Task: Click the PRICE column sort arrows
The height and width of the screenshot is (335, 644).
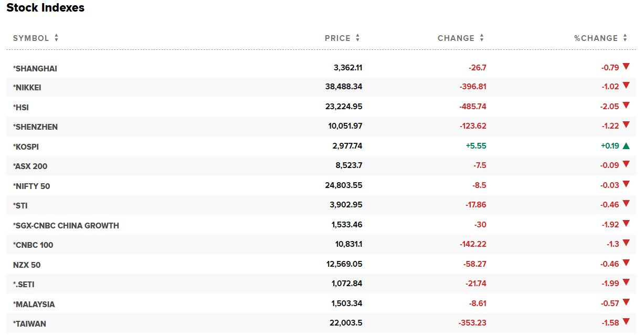Action: pos(357,38)
